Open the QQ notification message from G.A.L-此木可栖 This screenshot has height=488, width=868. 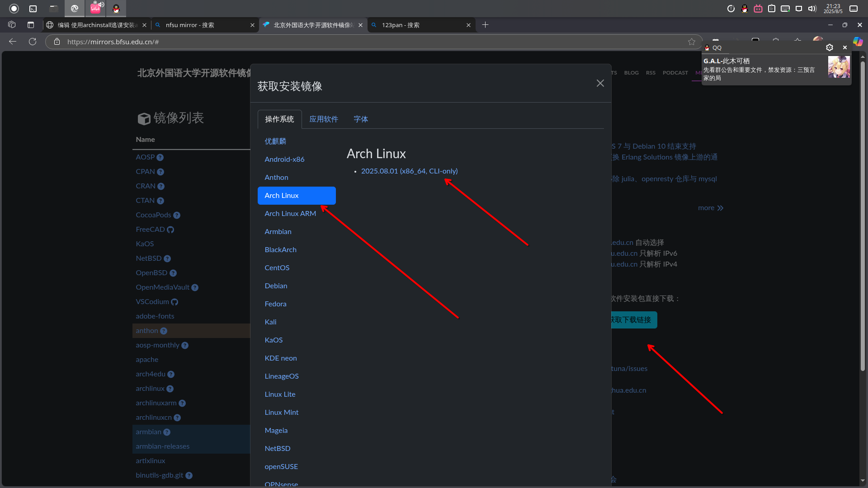(777, 69)
